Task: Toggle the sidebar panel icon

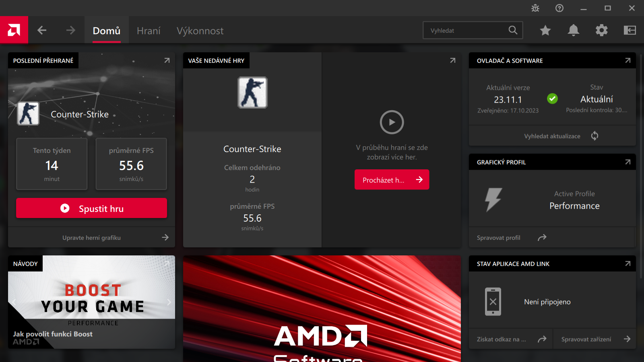Action: pyautogui.click(x=630, y=30)
